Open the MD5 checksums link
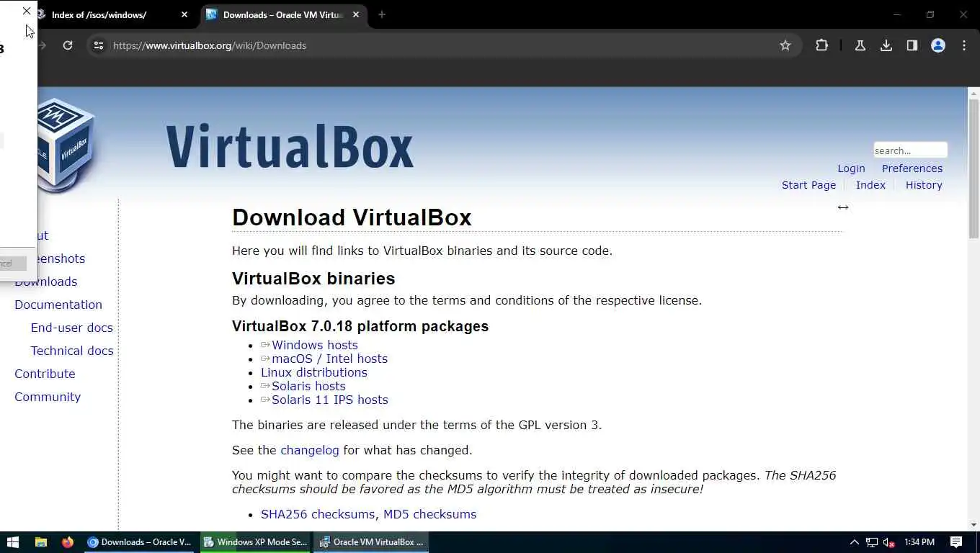Screen dimensions: 980x553 click(x=429, y=514)
